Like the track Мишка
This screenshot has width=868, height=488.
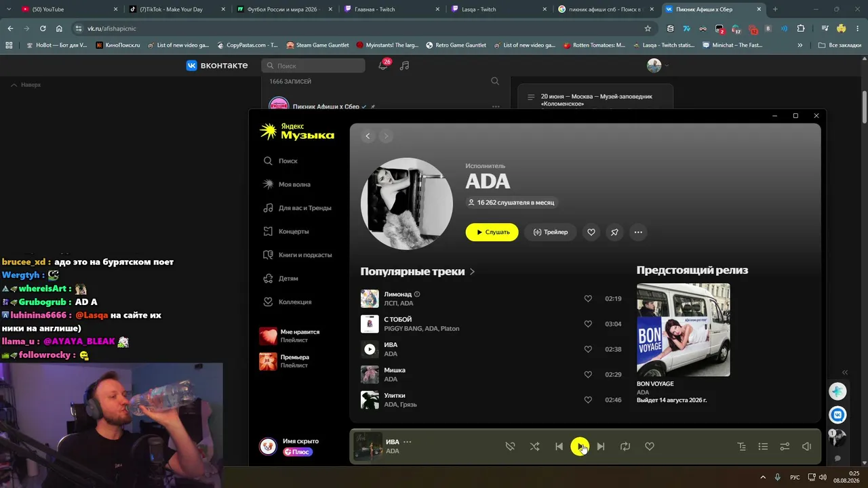588,375
